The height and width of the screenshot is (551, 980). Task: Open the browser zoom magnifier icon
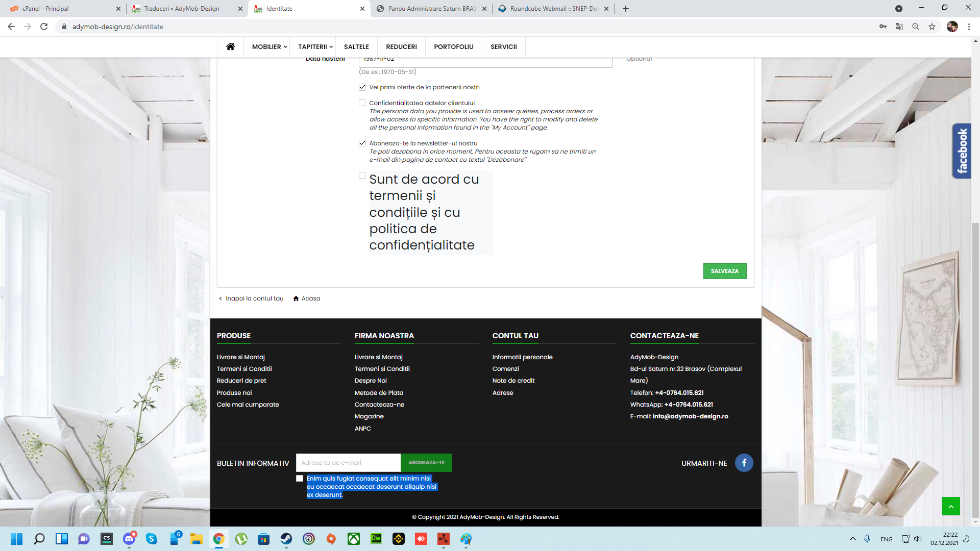coord(916,27)
